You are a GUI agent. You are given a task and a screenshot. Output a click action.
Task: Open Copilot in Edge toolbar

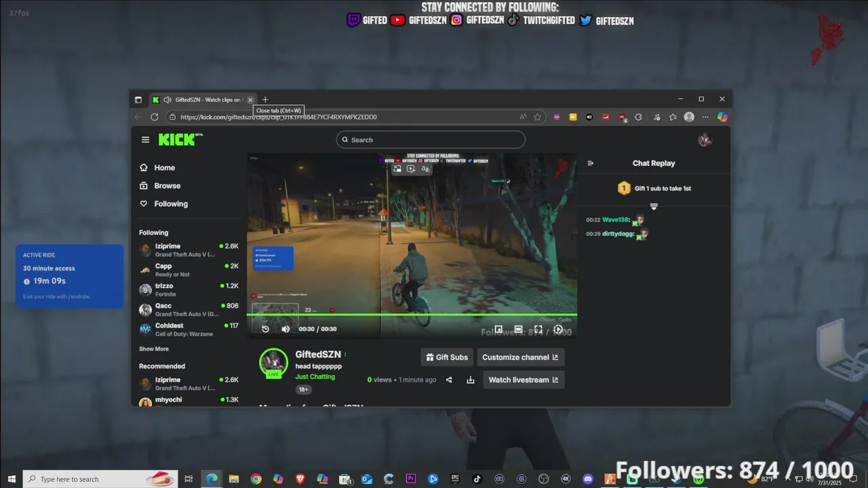(x=722, y=117)
